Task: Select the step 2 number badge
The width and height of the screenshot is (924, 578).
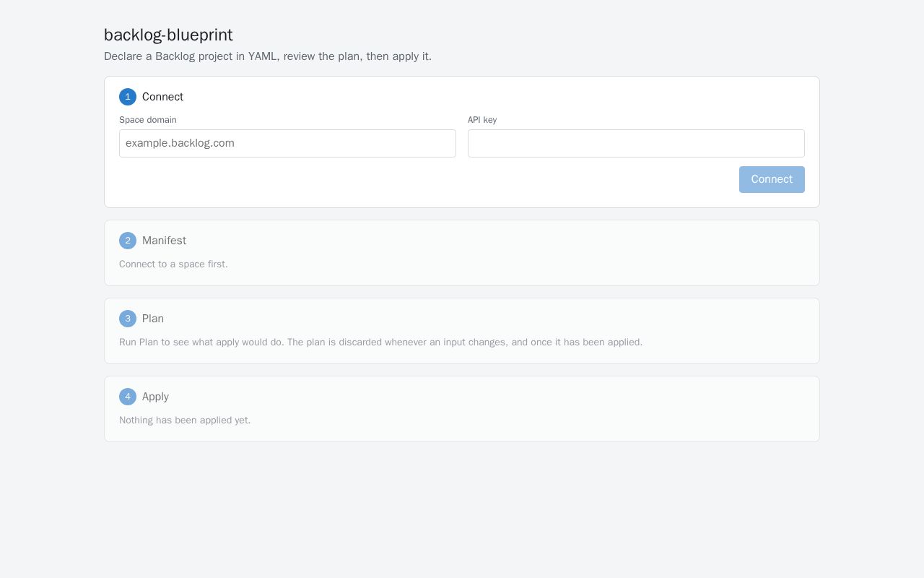Action: click(128, 241)
